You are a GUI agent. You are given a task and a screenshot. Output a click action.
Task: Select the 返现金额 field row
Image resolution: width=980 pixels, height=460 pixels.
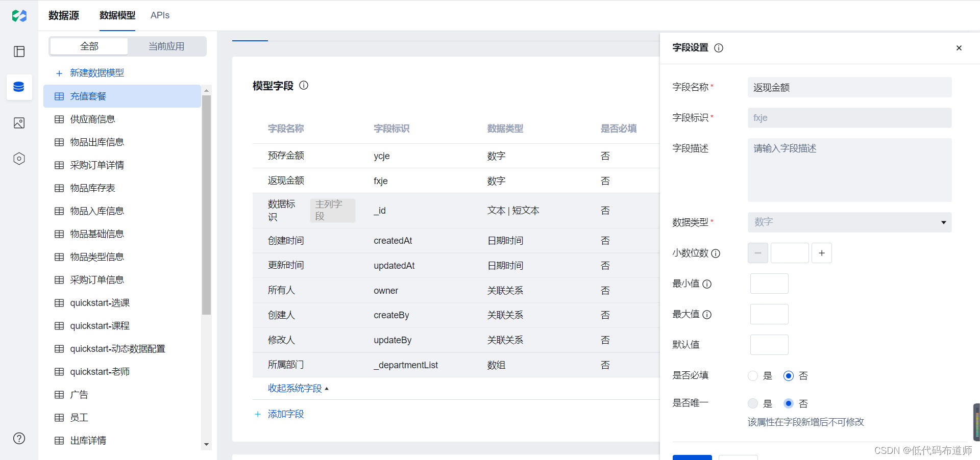click(456, 181)
